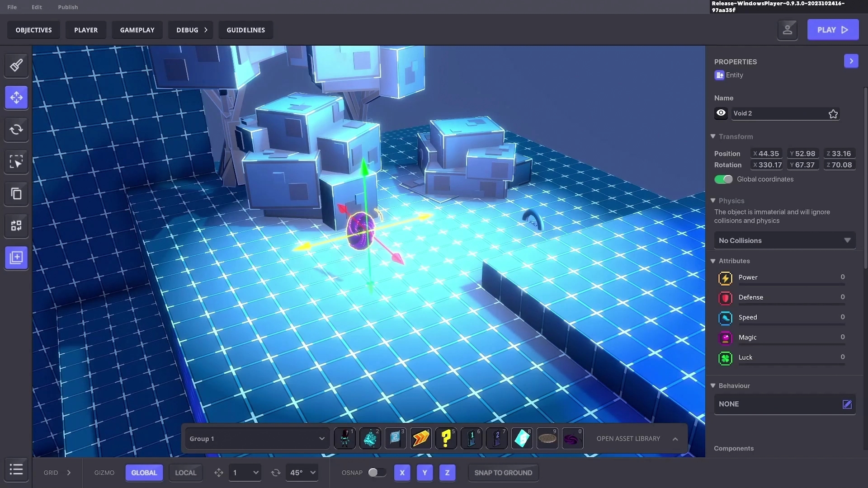Open the No Collisions dropdown

(x=784, y=241)
